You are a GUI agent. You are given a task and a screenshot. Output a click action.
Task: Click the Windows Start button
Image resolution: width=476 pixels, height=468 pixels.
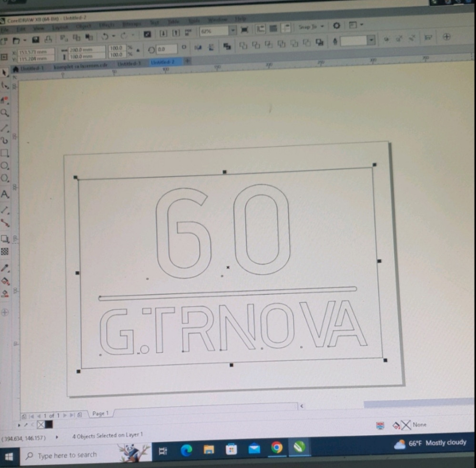pos(9,457)
